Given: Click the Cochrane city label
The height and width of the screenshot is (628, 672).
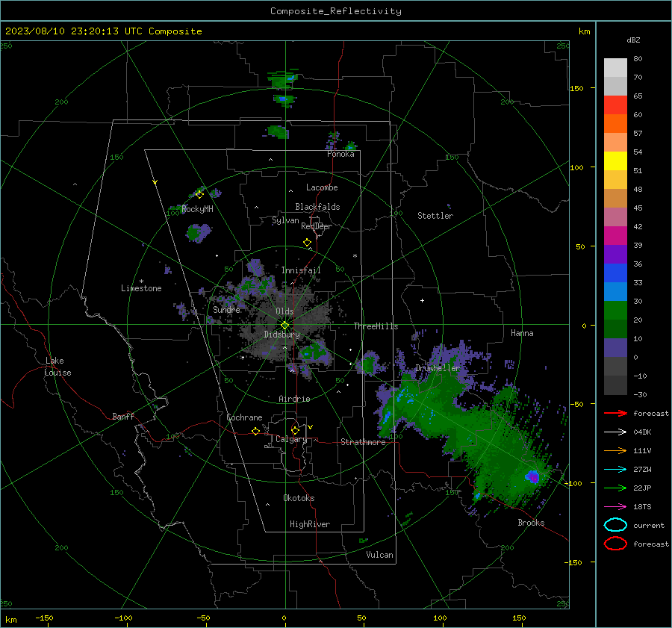Looking at the screenshot, I should coord(244,417).
